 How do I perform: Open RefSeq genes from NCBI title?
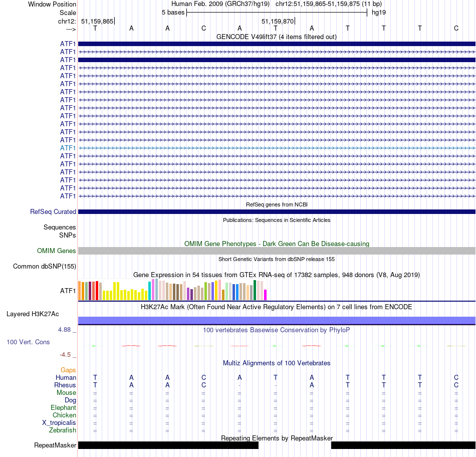tap(277, 204)
